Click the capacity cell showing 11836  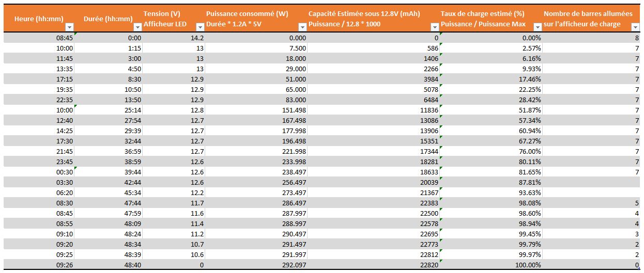(x=373, y=110)
